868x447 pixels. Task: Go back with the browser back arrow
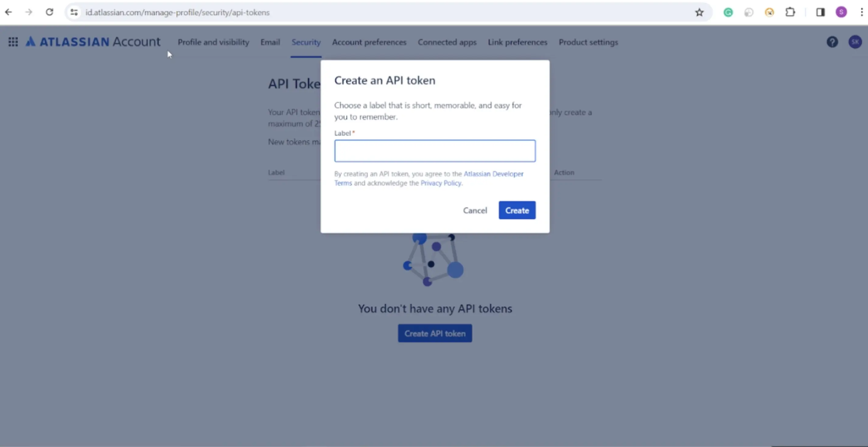9,12
